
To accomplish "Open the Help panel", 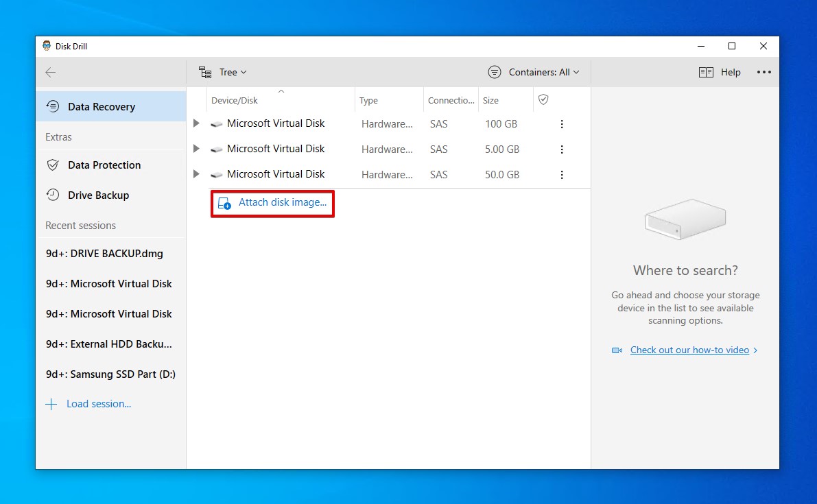I will point(720,73).
